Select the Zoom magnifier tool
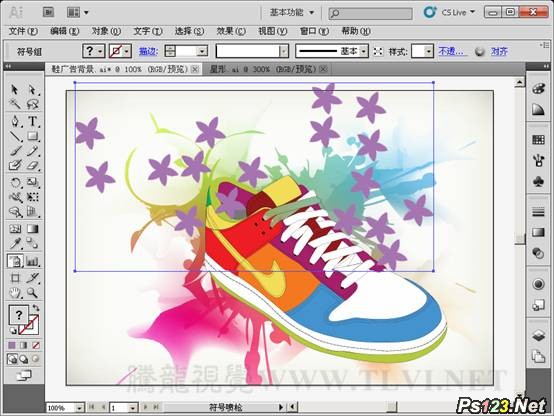The height and width of the screenshot is (416, 554). [32, 293]
